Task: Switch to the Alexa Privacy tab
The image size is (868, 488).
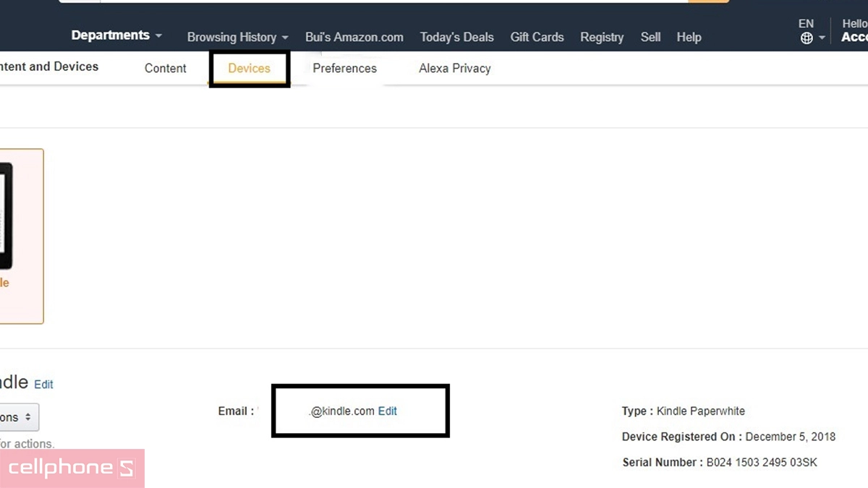Action: (x=455, y=68)
